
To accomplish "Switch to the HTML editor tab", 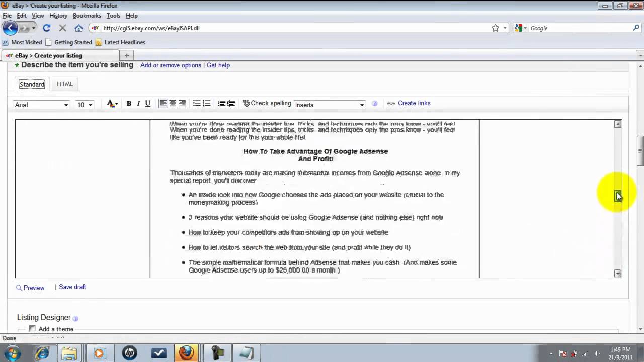I will pos(65,84).
